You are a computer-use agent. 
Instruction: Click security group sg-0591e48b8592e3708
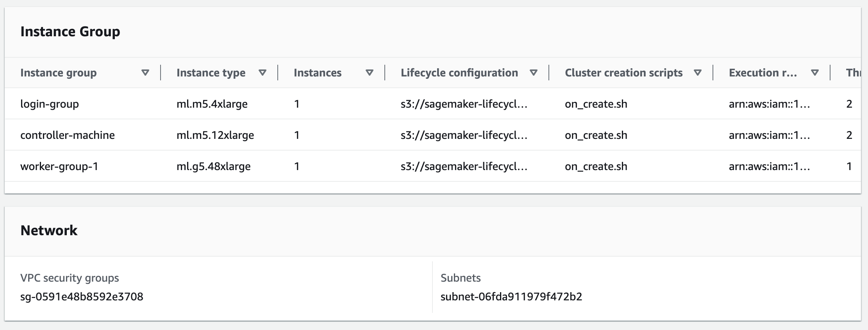click(82, 296)
